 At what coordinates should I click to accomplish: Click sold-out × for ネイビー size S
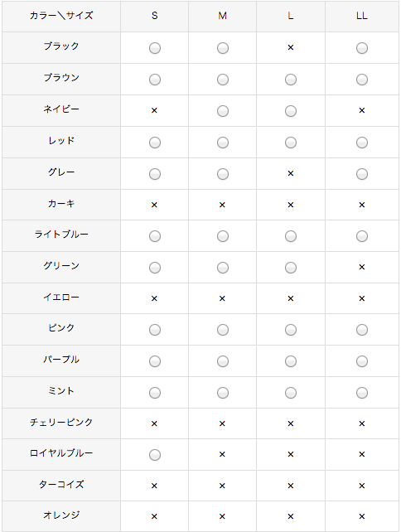(154, 110)
